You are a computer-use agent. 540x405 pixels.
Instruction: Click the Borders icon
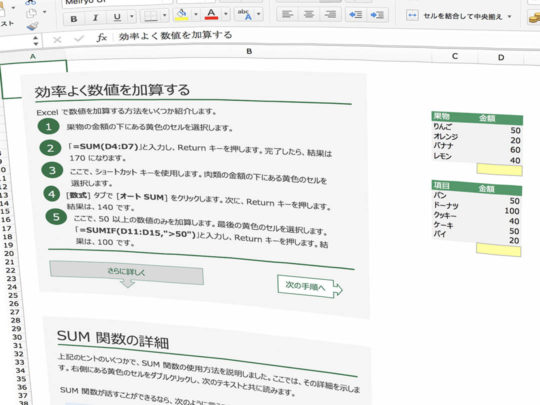150,16
